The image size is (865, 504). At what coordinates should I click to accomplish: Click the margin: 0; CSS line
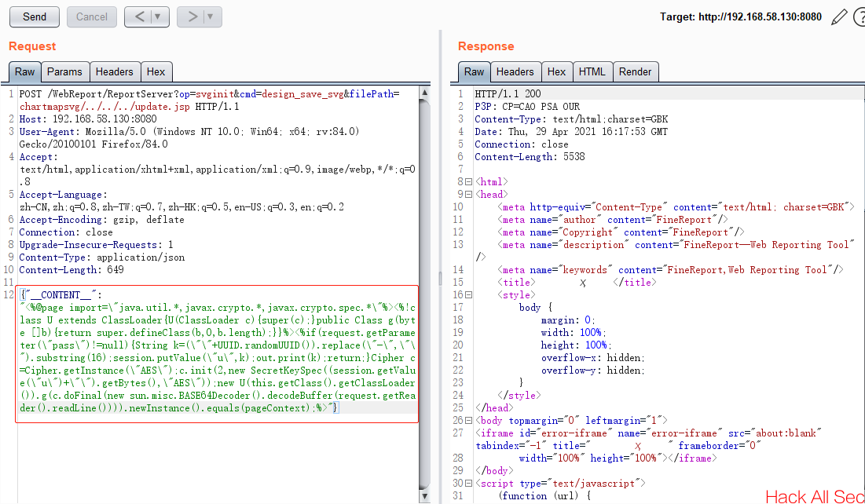568,320
